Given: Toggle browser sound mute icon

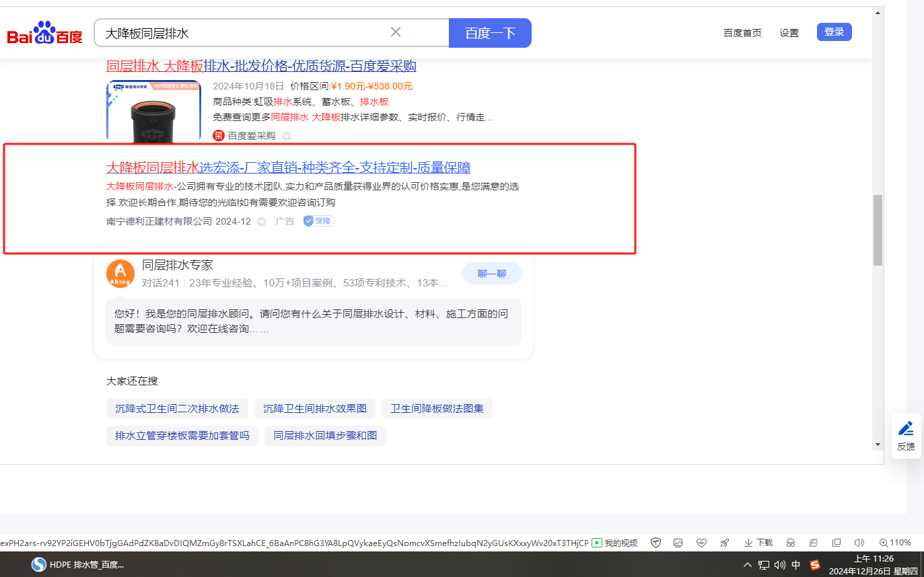Looking at the screenshot, I should [x=859, y=543].
